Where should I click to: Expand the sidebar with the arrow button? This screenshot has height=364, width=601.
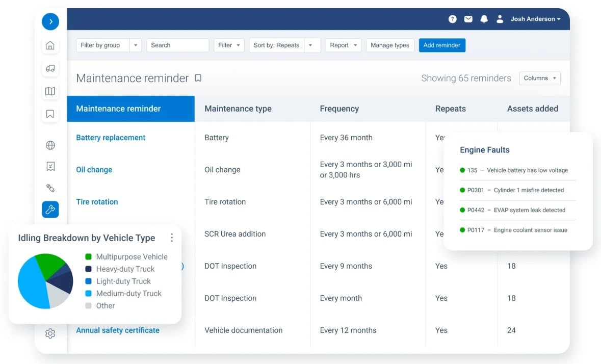click(50, 21)
